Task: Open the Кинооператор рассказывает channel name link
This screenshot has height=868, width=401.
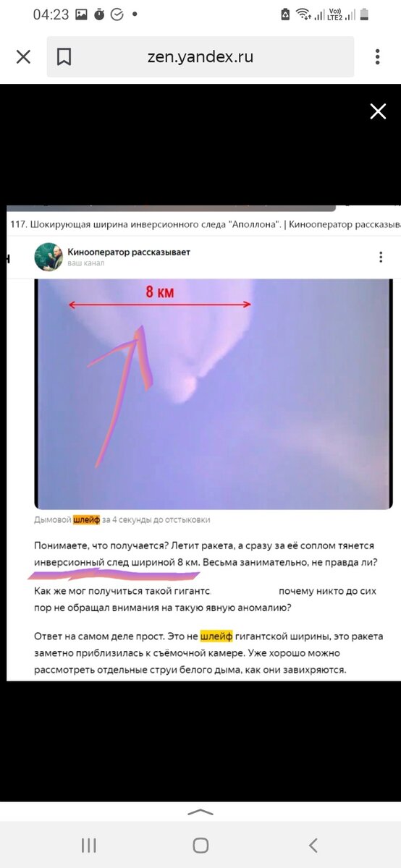Action: point(129,252)
